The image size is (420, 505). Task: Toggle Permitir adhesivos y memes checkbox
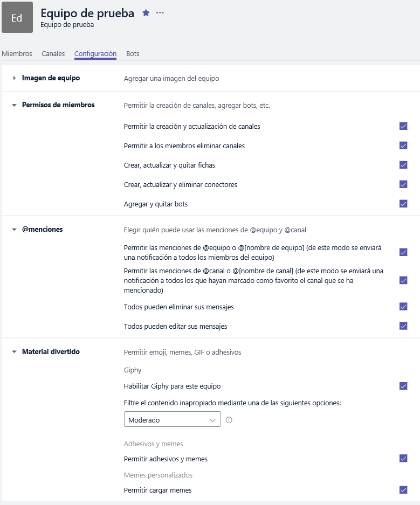tap(403, 459)
